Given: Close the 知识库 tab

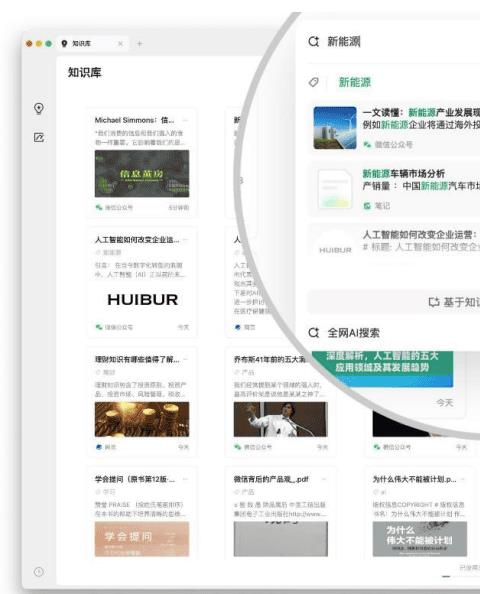Looking at the screenshot, I should pos(120,44).
